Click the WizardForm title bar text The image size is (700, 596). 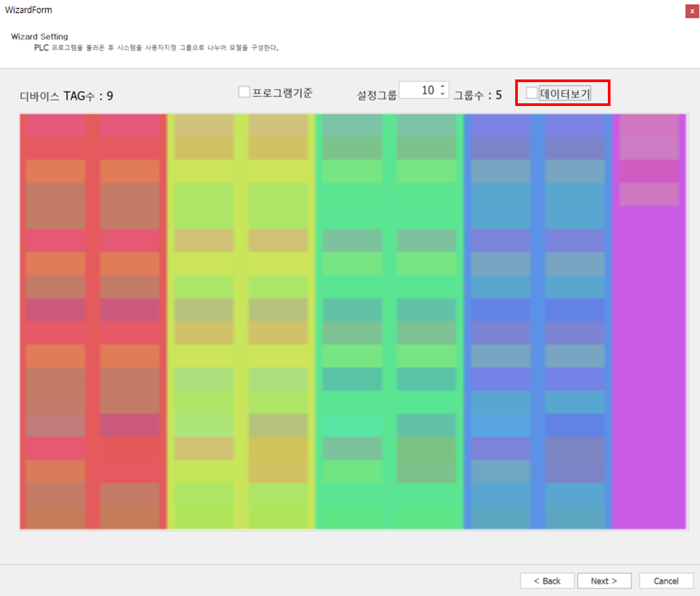(x=29, y=10)
